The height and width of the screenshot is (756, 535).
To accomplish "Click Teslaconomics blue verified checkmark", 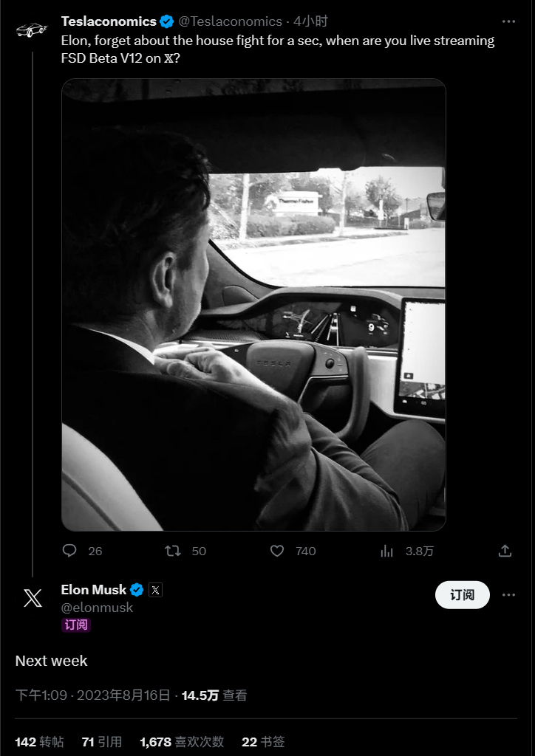I will pyautogui.click(x=167, y=21).
